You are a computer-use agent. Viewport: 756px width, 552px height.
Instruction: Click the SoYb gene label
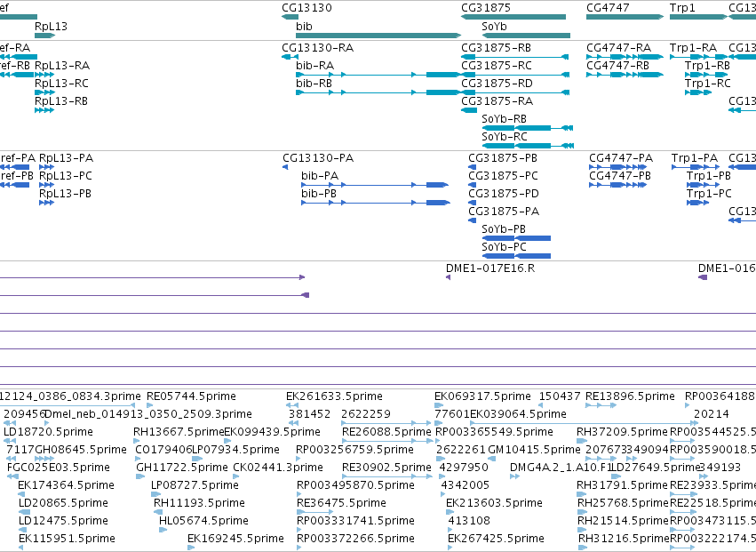(x=494, y=27)
